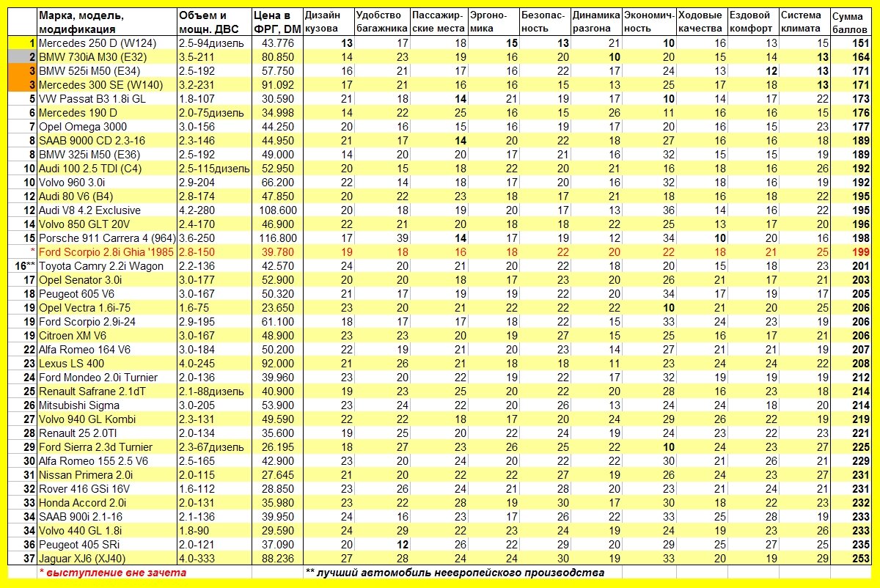Select the 'Alfa Romeo 155 2.5 V6' cell
Screen dimensions: 880x588
click(106, 461)
